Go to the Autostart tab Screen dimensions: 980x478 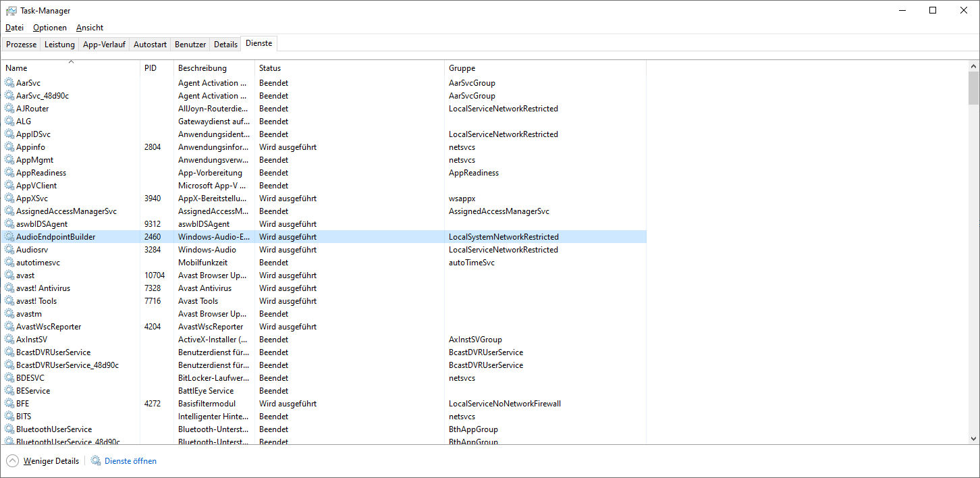(150, 45)
